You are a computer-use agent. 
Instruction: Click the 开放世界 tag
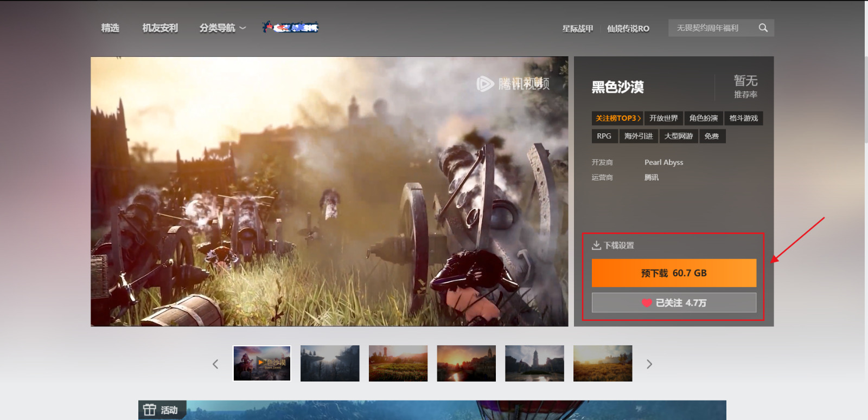pyautogui.click(x=663, y=118)
